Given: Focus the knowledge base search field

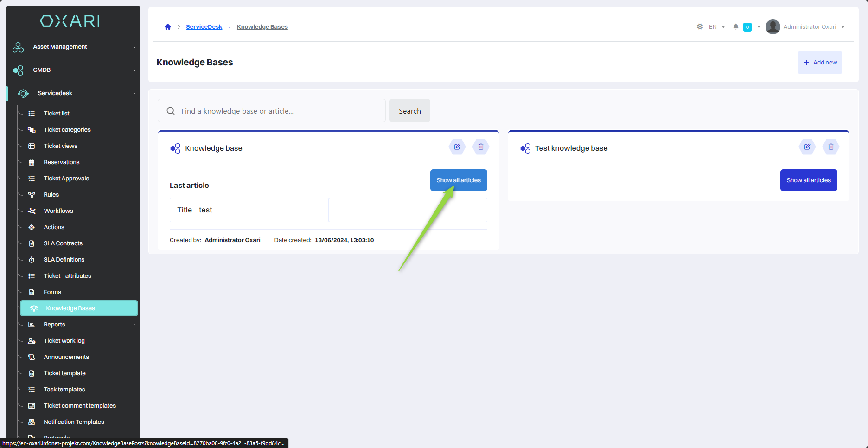Looking at the screenshot, I should click(278, 111).
